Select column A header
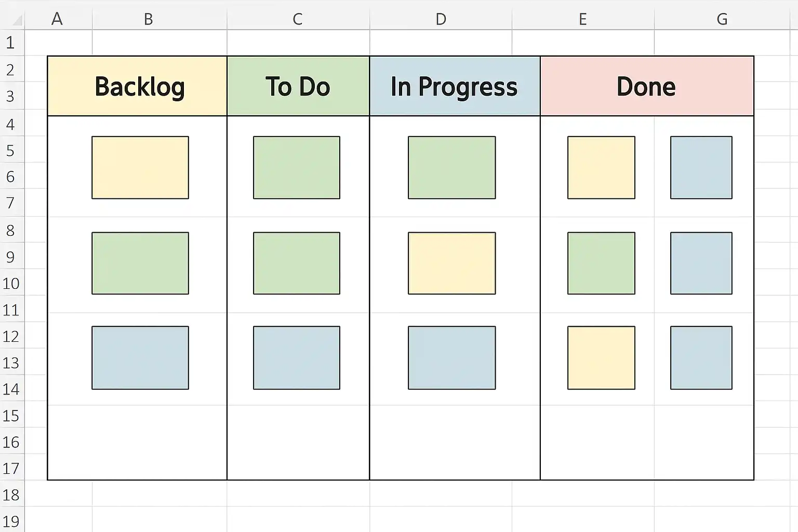This screenshot has height=532, width=798. coord(58,19)
